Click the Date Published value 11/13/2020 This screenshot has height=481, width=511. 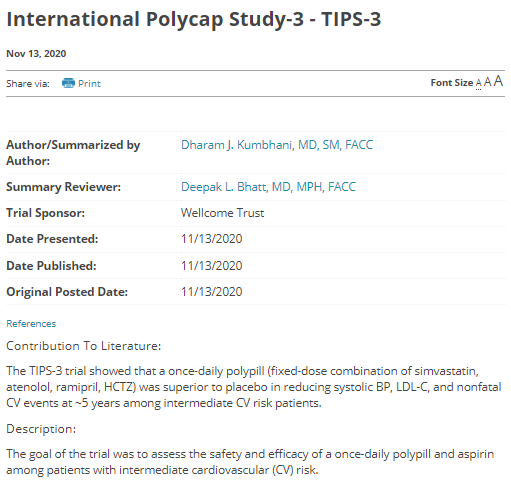tap(211, 266)
